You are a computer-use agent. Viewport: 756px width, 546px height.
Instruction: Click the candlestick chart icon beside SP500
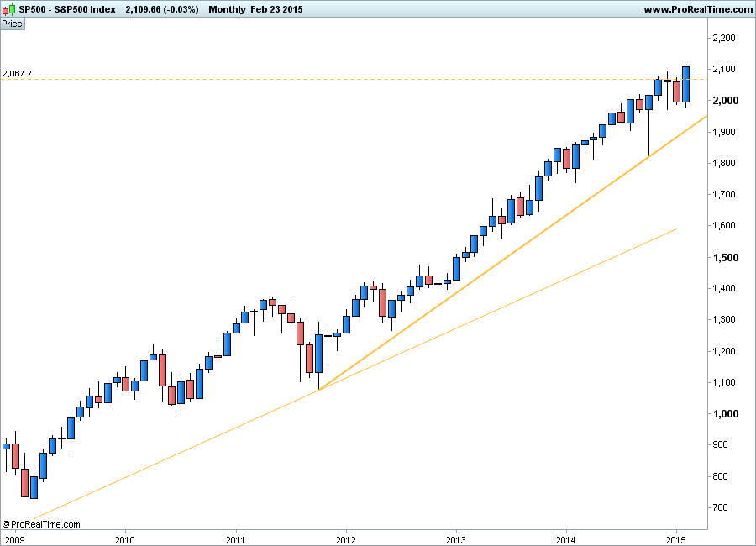coord(8,9)
